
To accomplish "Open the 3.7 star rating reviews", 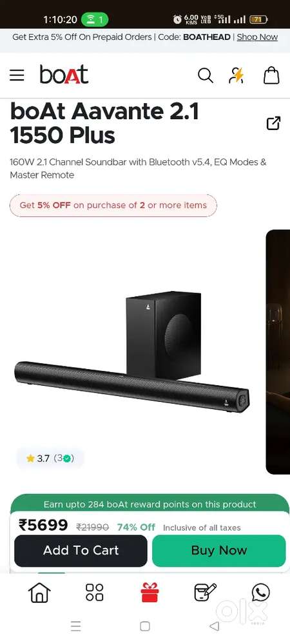I will pyautogui.click(x=50, y=459).
